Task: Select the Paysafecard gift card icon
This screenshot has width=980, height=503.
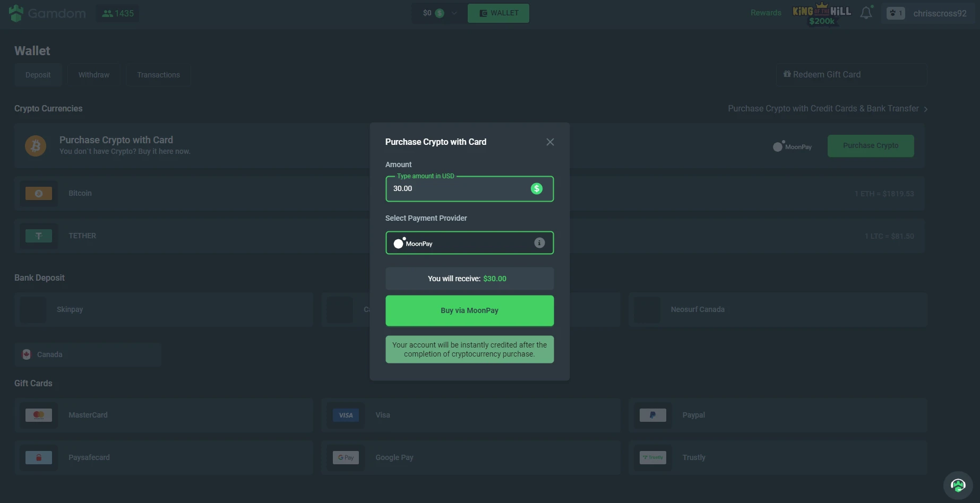Action: [39, 457]
